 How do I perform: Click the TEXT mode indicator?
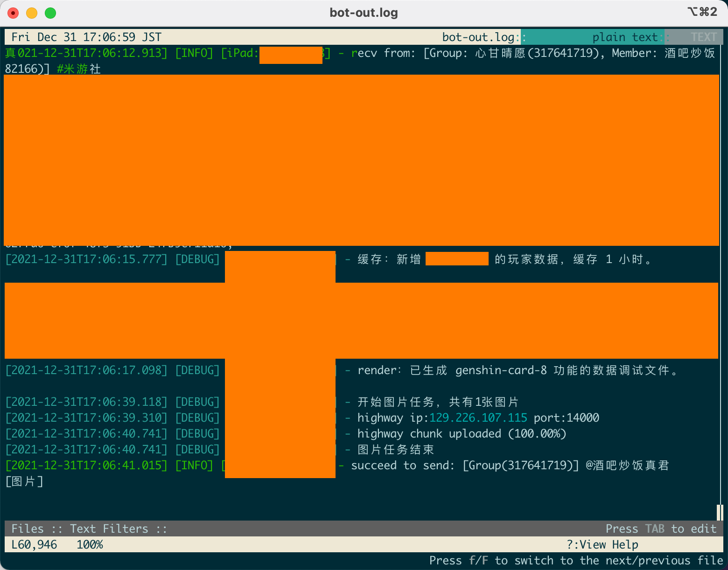click(x=703, y=37)
